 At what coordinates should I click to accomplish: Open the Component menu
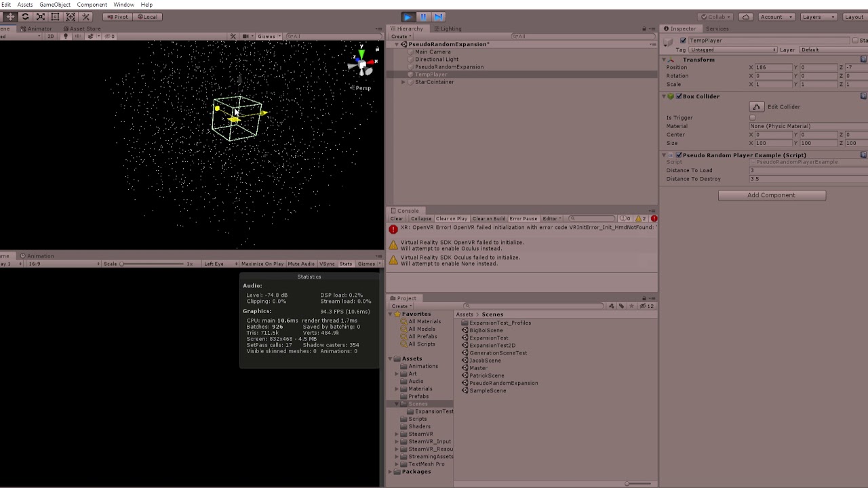pyautogui.click(x=92, y=5)
